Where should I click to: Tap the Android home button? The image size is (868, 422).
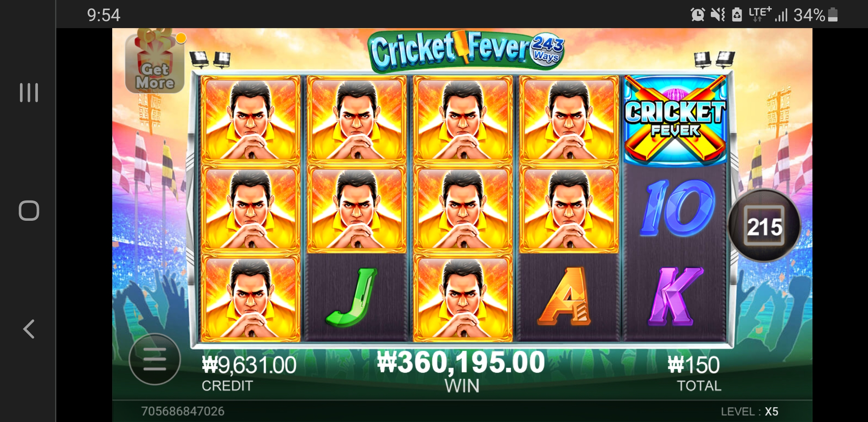(x=29, y=211)
